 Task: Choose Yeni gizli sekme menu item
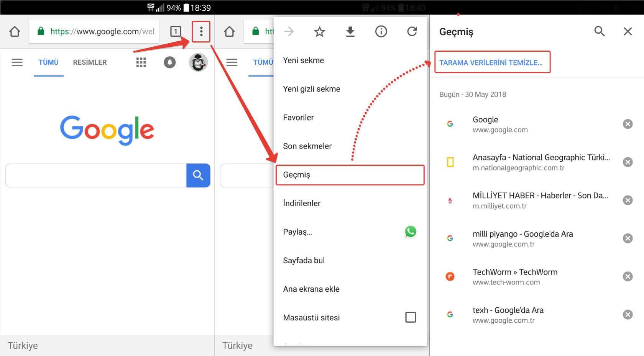(x=311, y=89)
